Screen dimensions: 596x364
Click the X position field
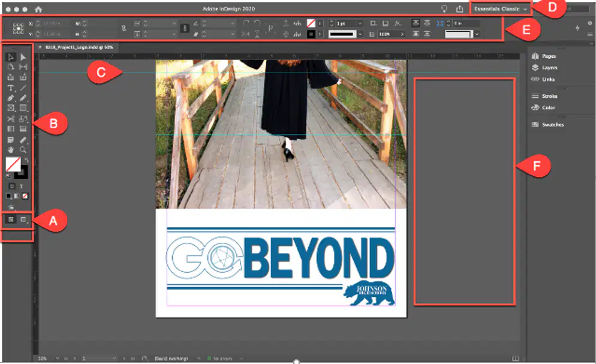[x=56, y=23]
